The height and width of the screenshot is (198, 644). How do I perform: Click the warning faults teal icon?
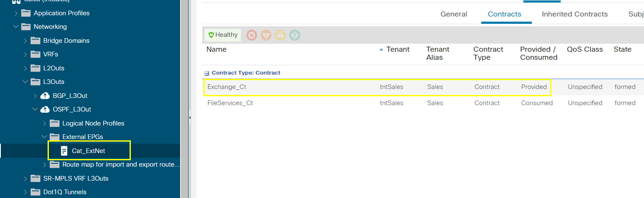coord(295,35)
